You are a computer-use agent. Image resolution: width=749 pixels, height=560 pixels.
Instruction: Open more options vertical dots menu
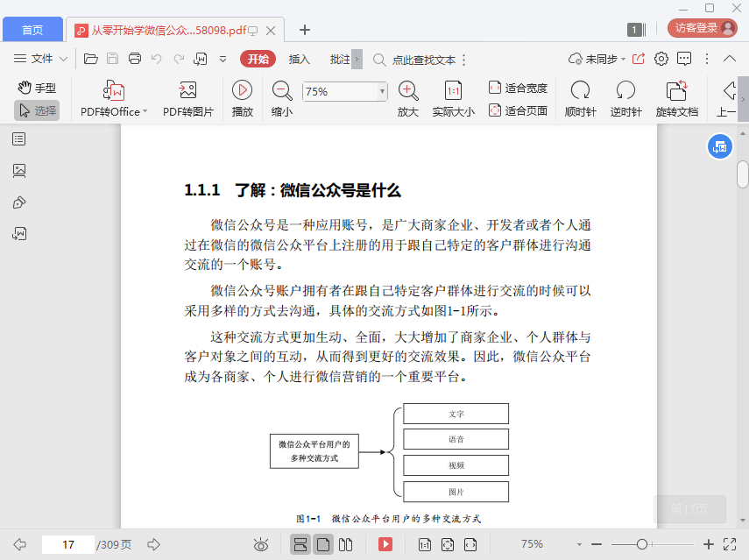[x=707, y=59]
